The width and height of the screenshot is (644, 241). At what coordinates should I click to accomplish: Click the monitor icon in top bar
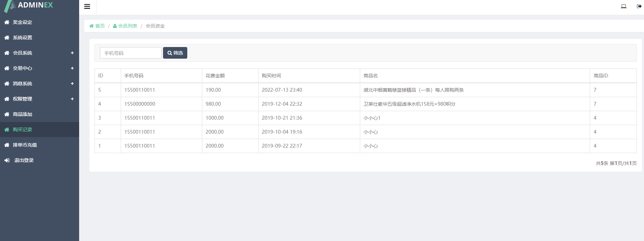(x=624, y=6)
